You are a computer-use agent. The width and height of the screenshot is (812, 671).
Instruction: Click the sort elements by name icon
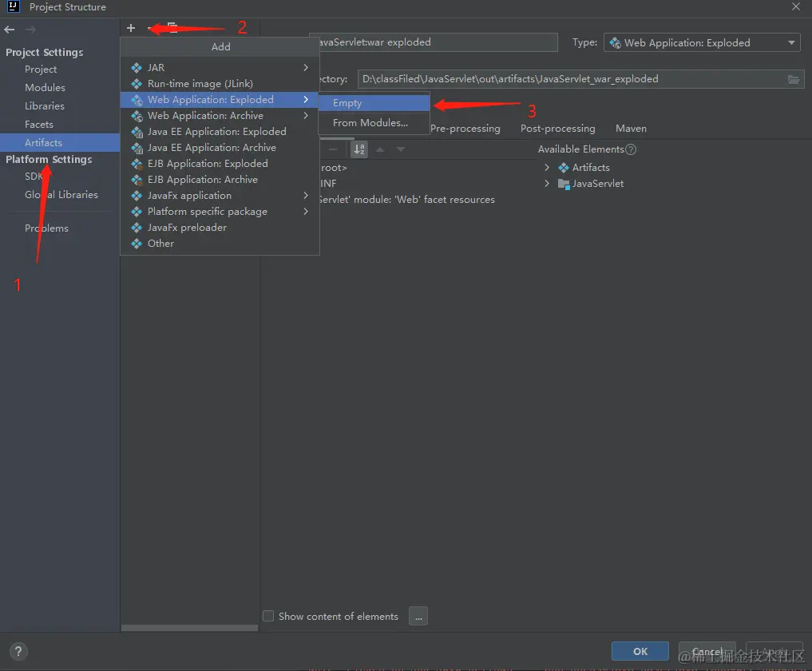(358, 149)
